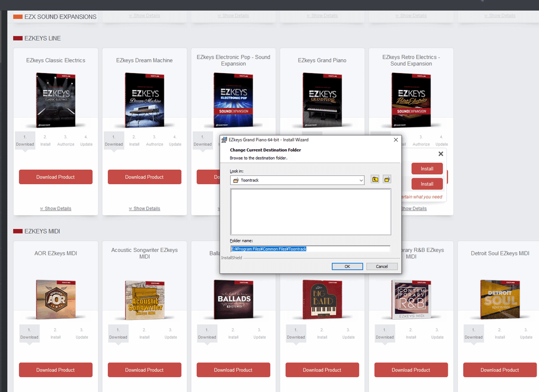Show Details for EZkeys Retro Electrics
This screenshot has width=539, height=392.
point(413,208)
